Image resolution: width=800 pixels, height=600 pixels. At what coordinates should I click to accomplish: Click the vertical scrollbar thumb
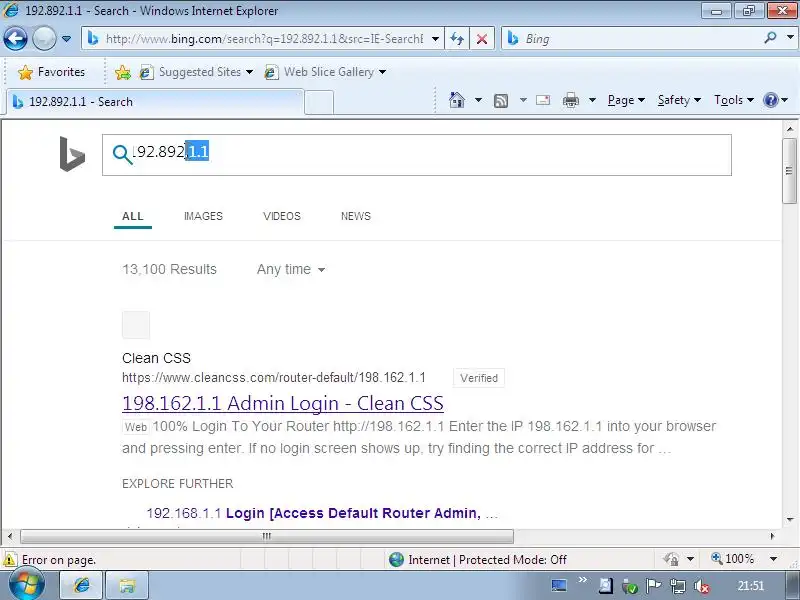[789, 170]
